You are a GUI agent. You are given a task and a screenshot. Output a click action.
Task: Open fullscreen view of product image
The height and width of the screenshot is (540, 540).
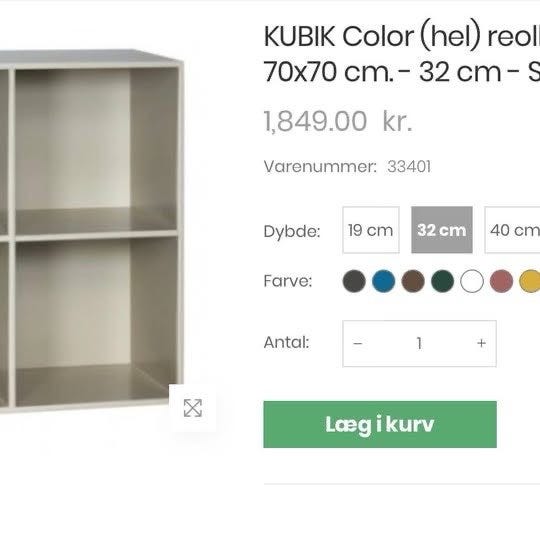pos(193,408)
